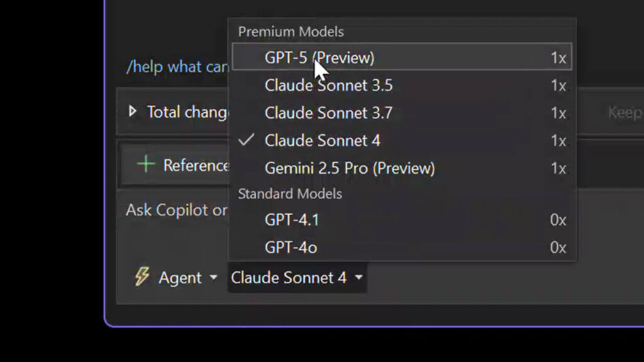Screen dimensions: 644x362
Task: Select GPT-4o under Standard Models
Action: (291, 247)
